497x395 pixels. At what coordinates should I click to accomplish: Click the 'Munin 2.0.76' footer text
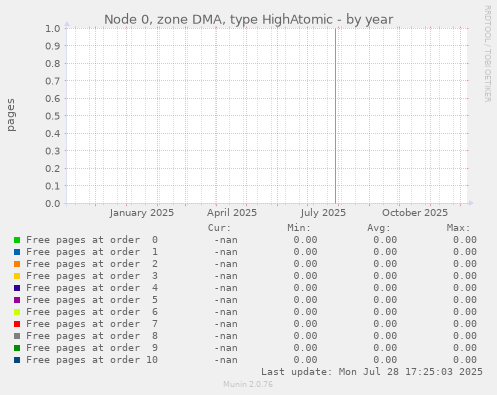click(248, 384)
